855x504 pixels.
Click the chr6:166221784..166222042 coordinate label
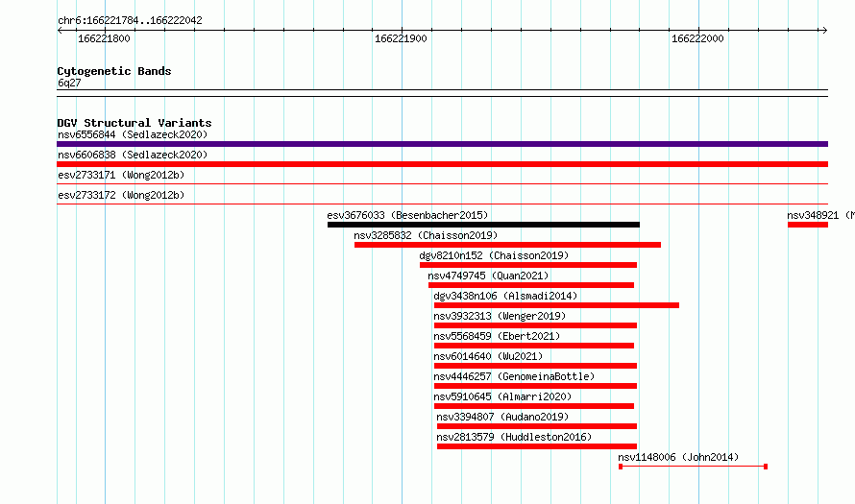tap(130, 20)
